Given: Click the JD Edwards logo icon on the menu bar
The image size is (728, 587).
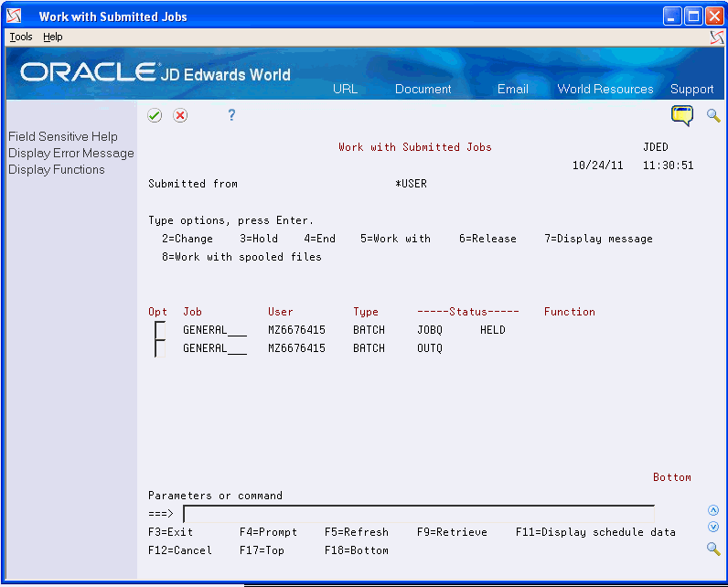Looking at the screenshot, I should [717, 37].
